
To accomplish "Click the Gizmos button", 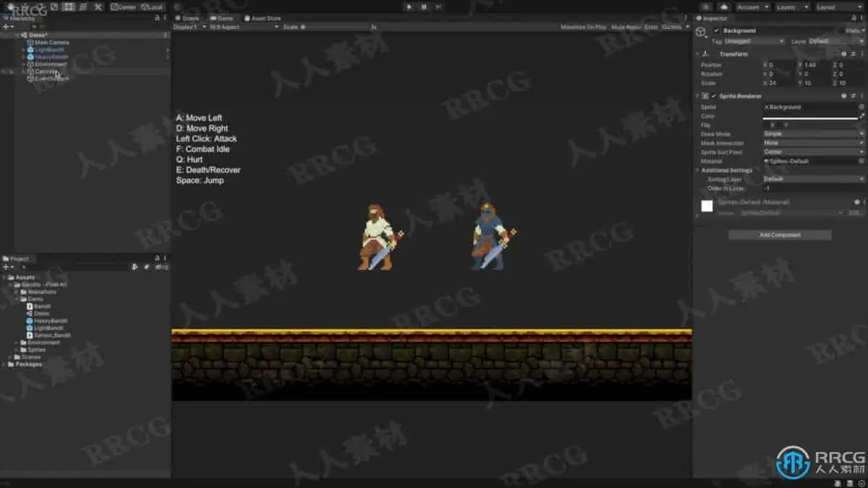I will pos(672,27).
